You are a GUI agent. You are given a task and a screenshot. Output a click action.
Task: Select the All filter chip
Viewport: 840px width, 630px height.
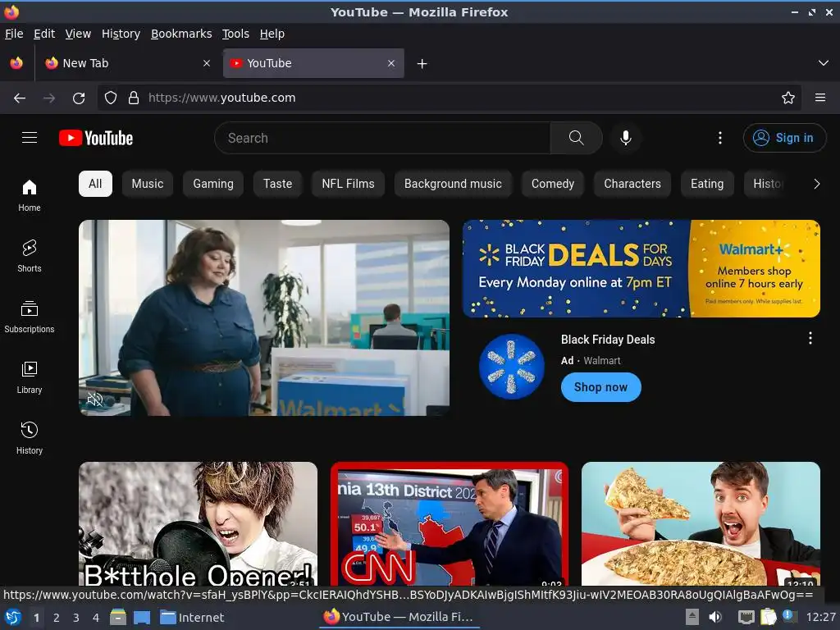coord(95,184)
